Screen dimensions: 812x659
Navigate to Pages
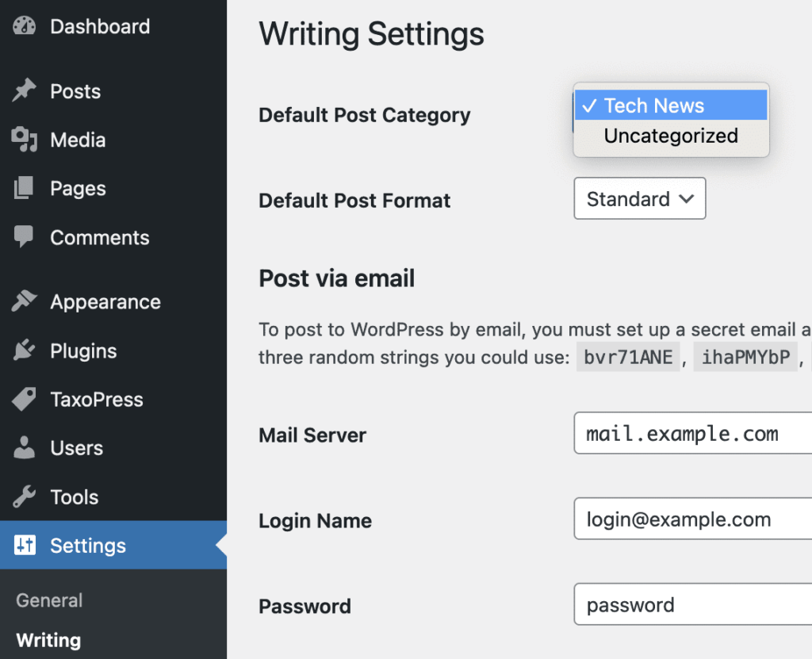click(x=113, y=189)
